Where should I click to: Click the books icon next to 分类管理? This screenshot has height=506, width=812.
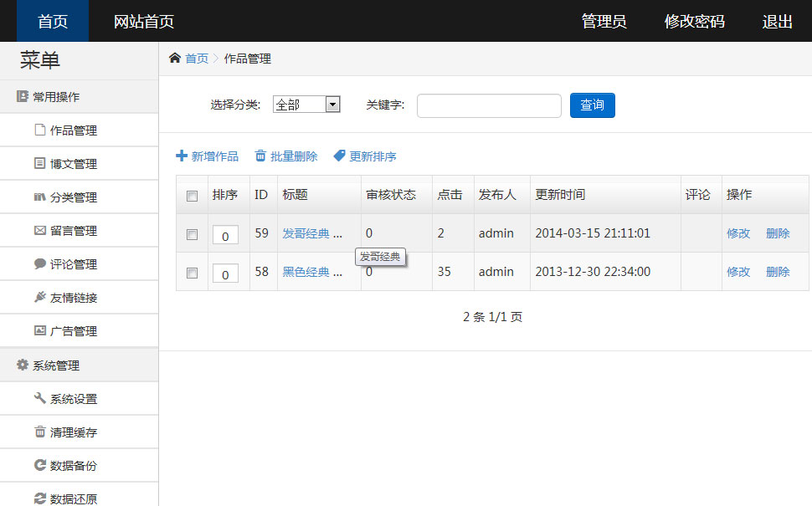click(x=40, y=197)
